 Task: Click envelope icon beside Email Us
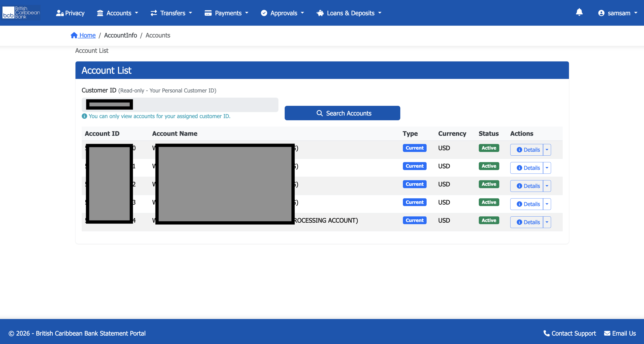[607, 333]
